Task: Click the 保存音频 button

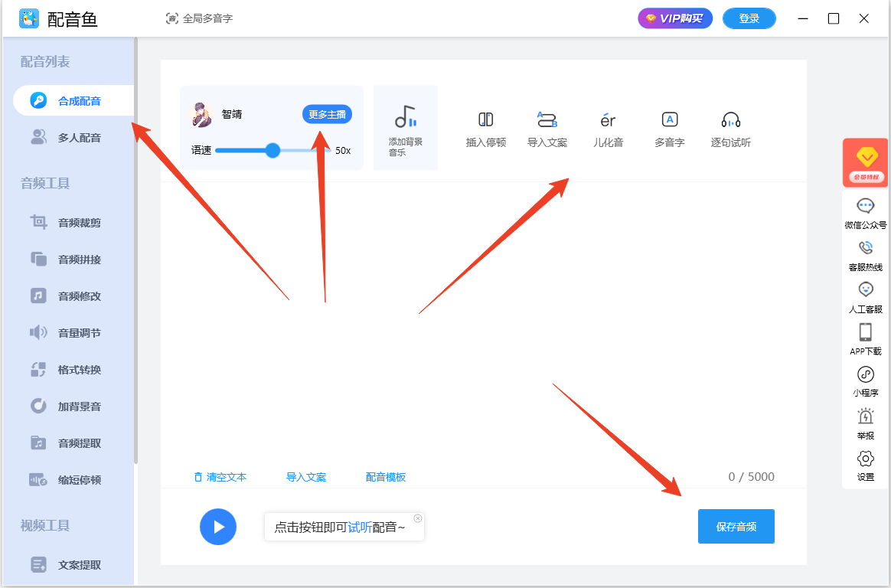Action: pyautogui.click(x=736, y=527)
